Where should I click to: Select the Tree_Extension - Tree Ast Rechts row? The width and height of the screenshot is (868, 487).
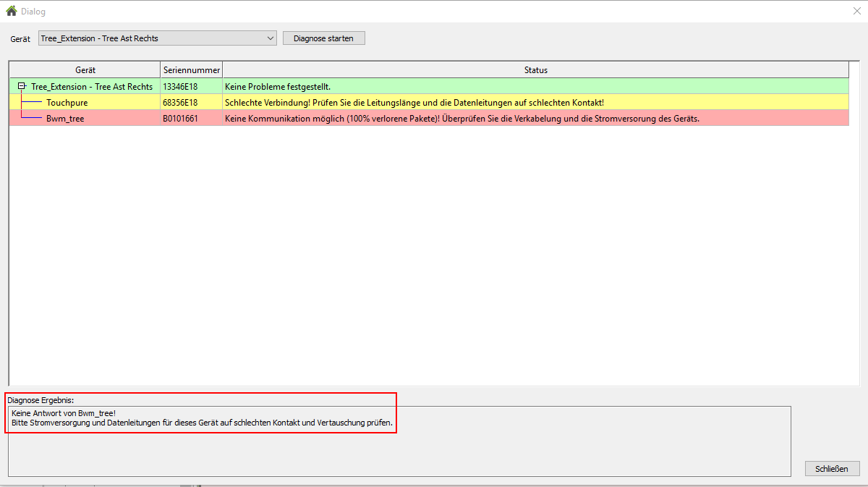(92, 87)
